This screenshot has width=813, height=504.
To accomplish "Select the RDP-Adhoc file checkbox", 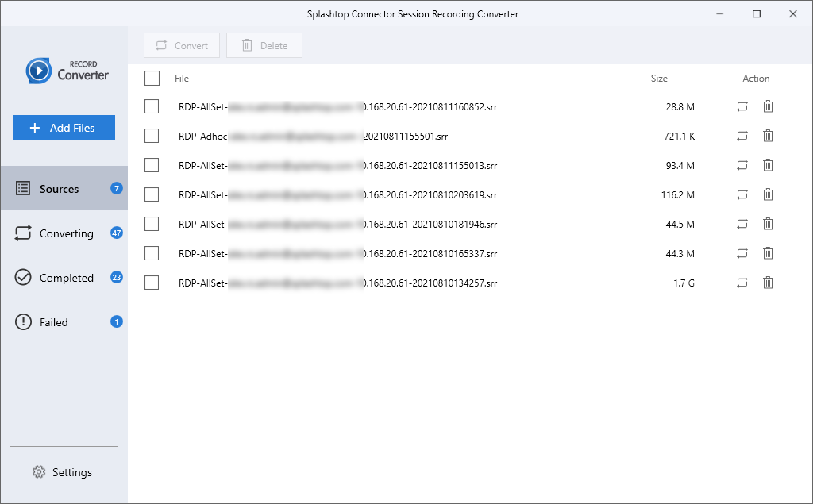I will pos(152,136).
